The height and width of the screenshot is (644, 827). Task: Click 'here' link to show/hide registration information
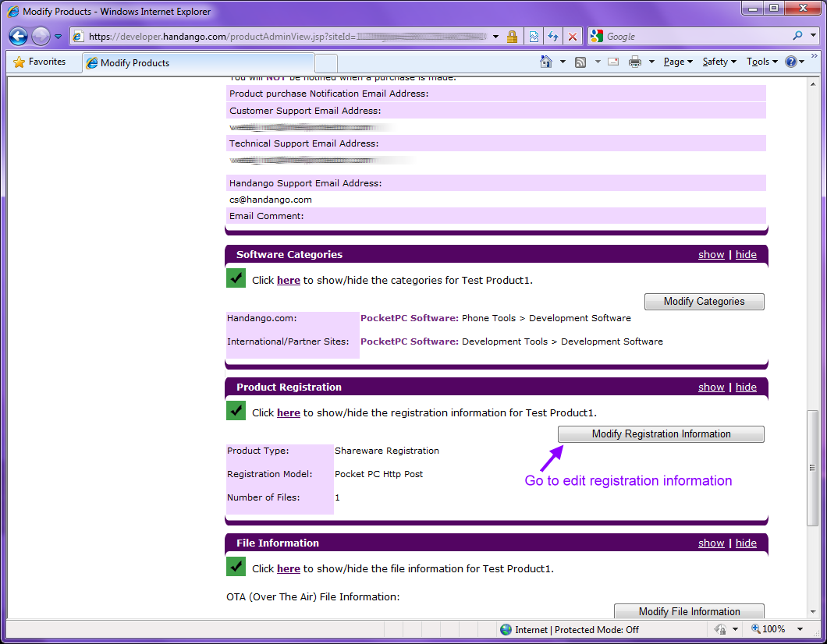289,413
